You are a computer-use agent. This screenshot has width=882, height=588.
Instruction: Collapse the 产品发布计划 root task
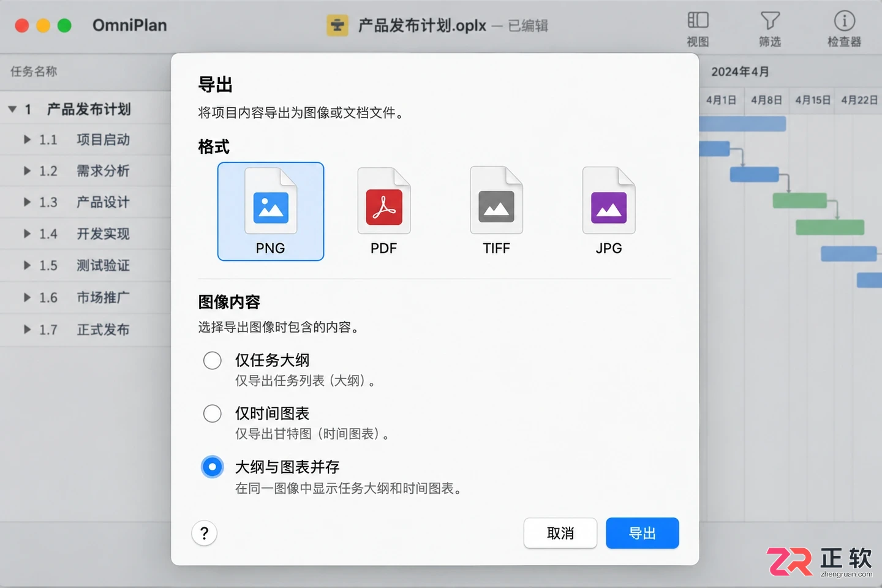[x=12, y=110]
